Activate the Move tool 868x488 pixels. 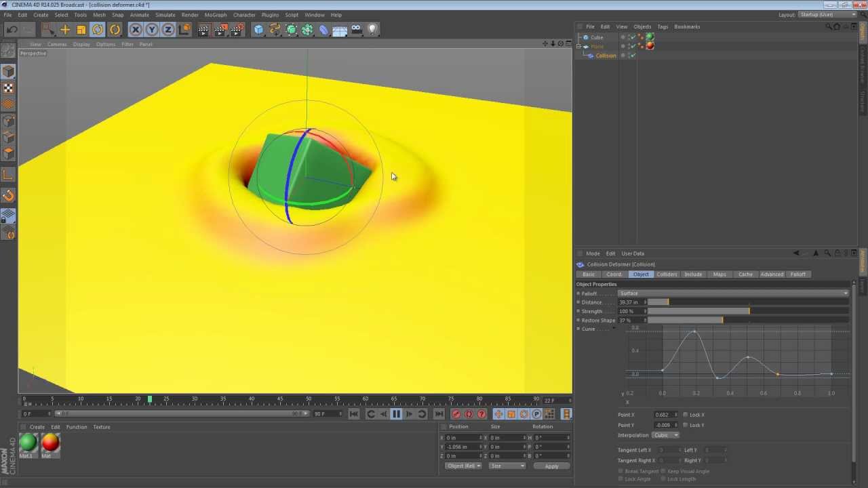65,29
